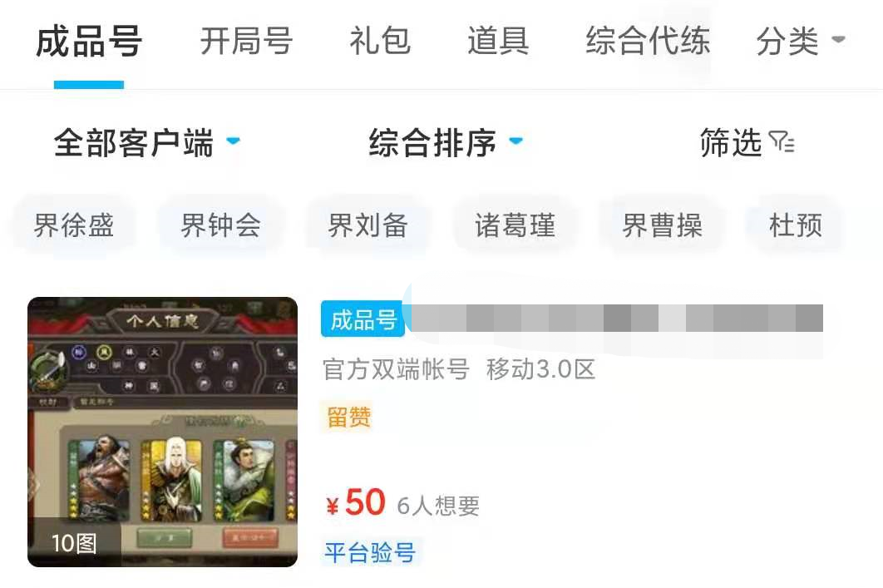This screenshot has height=588, width=883.
Task: Switch to the 成品号 tab
Action: pos(89,41)
